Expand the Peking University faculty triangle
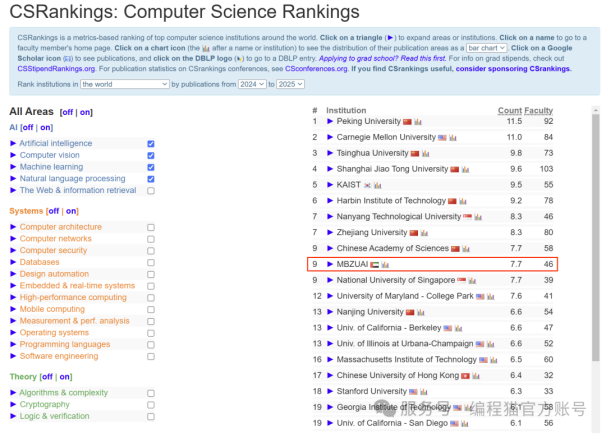The width and height of the screenshot is (606, 433). [330, 122]
